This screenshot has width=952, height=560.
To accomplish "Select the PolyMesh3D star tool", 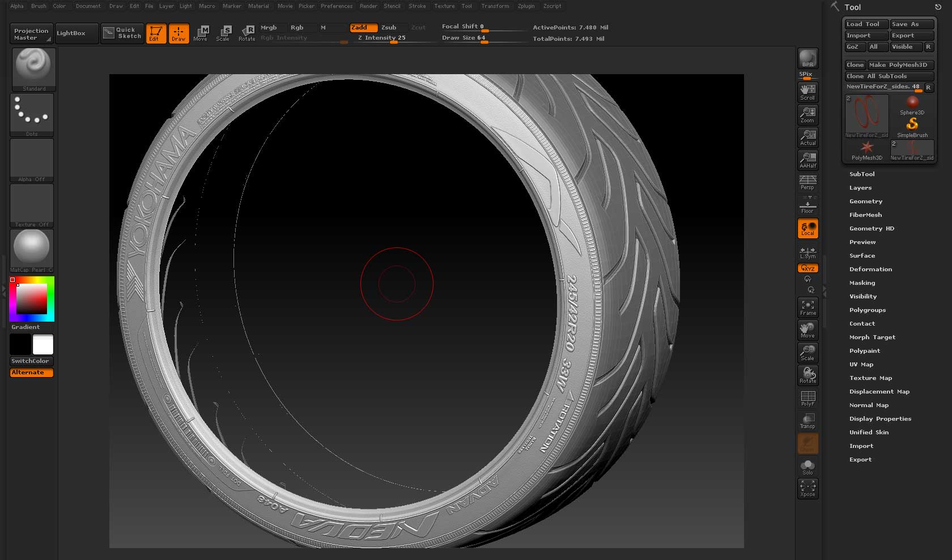I will click(x=866, y=150).
